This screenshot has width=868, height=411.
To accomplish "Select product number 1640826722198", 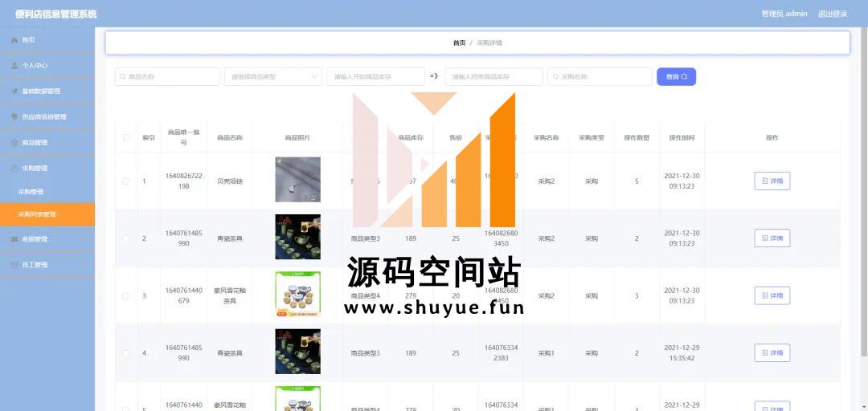I will tap(184, 181).
